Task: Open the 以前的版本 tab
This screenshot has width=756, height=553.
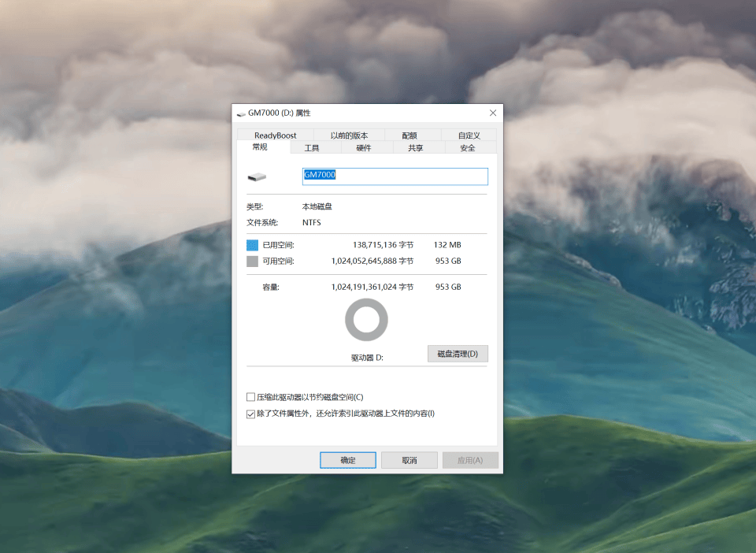Action: tap(349, 135)
